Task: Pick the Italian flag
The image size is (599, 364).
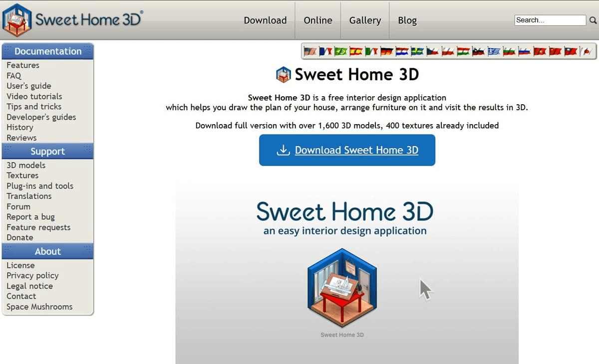Action: coord(371,51)
